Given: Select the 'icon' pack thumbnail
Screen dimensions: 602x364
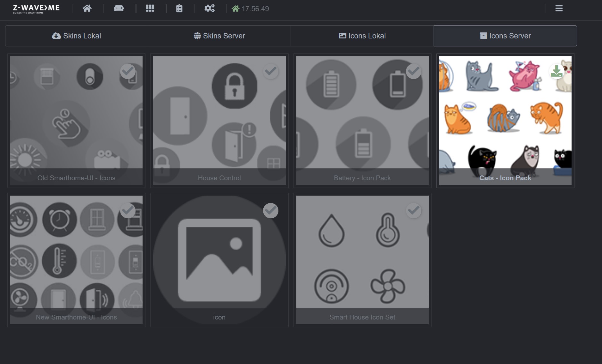Looking at the screenshot, I should (219, 260).
